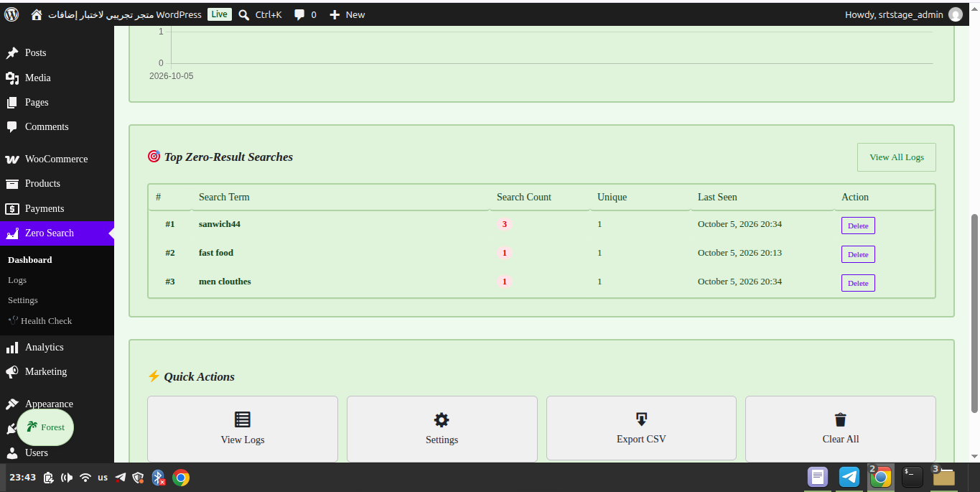The height and width of the screenshot is (492, 980).
Task: Select the Dashboard submenu item
Action: [30, 260]
